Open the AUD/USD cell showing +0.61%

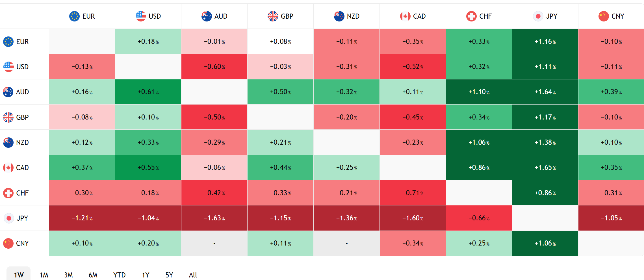click(x=148, y=92)
